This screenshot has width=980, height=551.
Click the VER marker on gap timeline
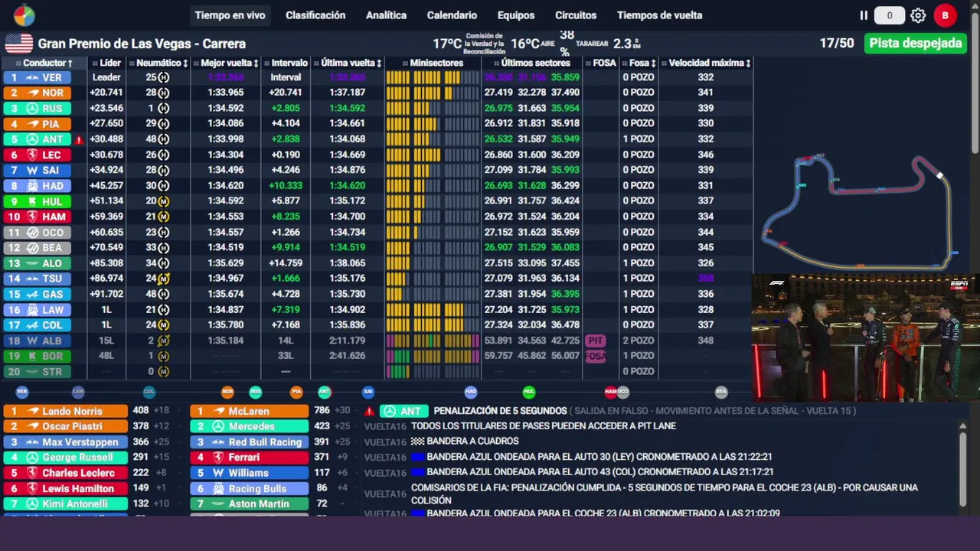[x=21, y=392]
